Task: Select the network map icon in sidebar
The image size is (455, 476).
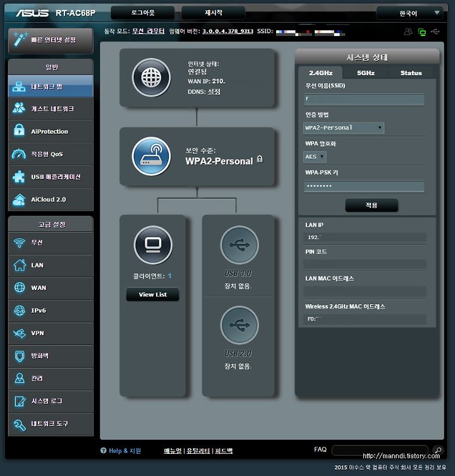Action: coord(19,87)
